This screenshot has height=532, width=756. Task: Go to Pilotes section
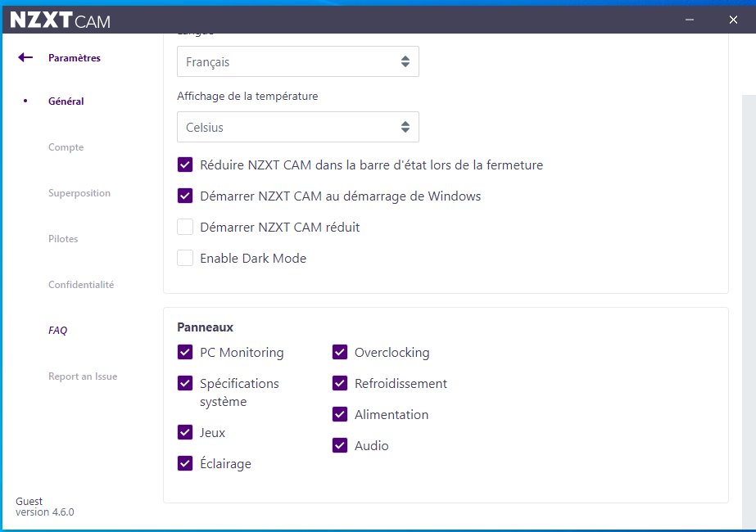[63, 239]
